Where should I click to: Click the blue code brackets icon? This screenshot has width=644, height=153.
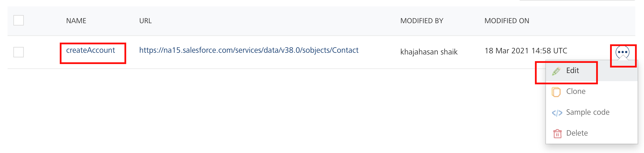(557, 113)
